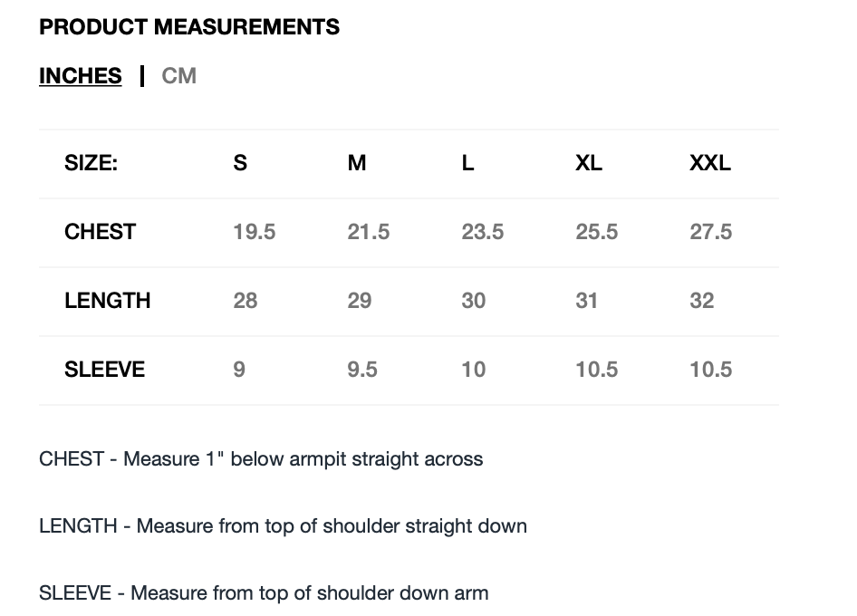Click the length value 31
The width and height of the screenshot is (857, 616).
coord(587,301)
